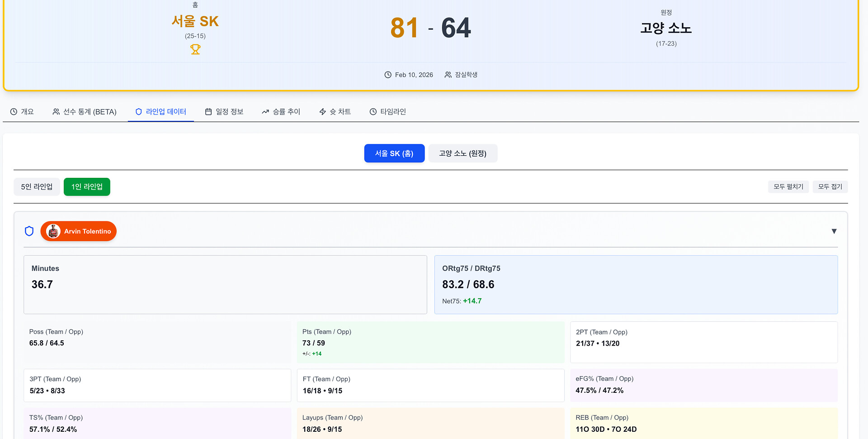
Task: Click the clock icon beside Feb 10, 2026
Action: point(388,75)
